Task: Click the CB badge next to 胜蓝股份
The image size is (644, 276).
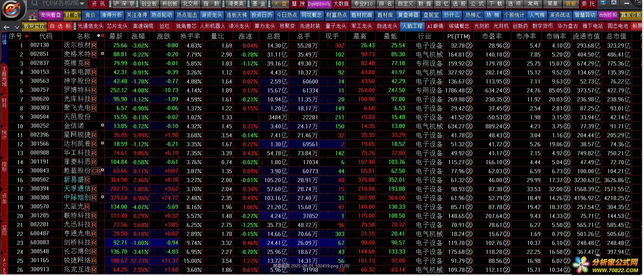Action: [x=96, y=171]
